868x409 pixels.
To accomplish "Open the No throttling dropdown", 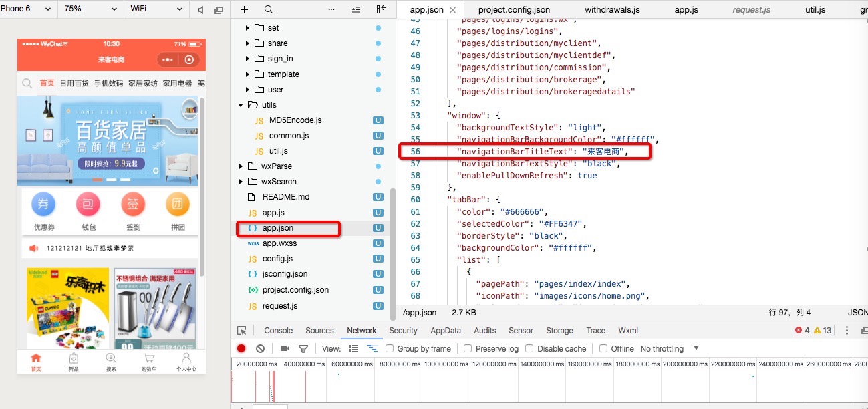I will tap(670, 348).
